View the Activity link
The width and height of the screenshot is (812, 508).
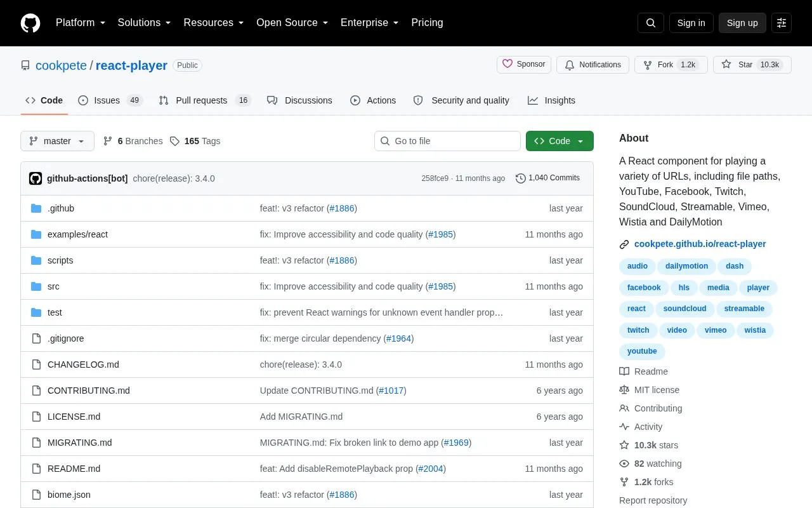(x=641, y=427)
